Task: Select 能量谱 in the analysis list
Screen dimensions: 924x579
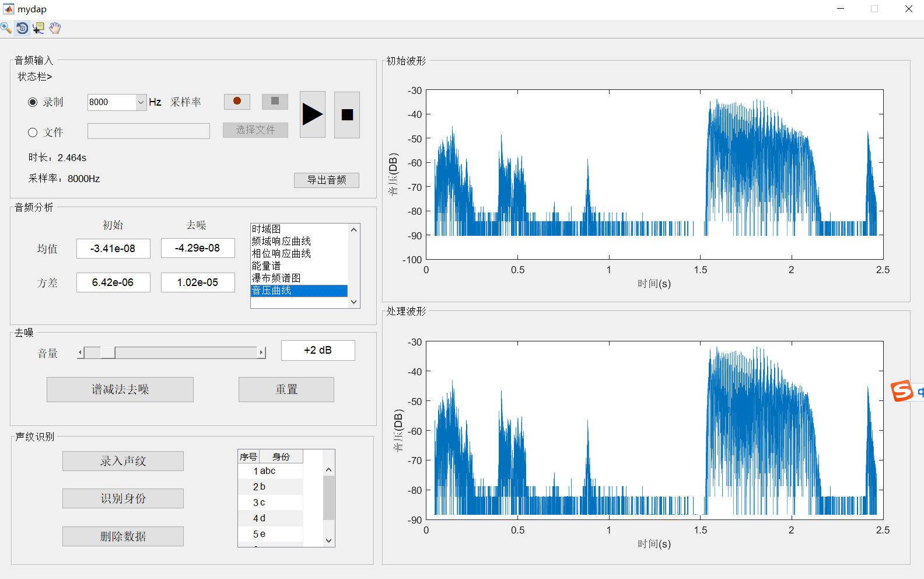Action: pos(299,266)
